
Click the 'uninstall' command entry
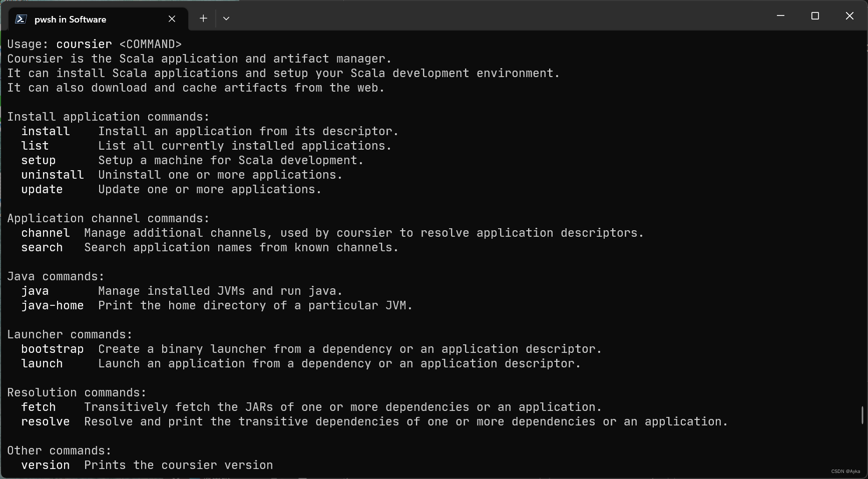tap(52, 175)
